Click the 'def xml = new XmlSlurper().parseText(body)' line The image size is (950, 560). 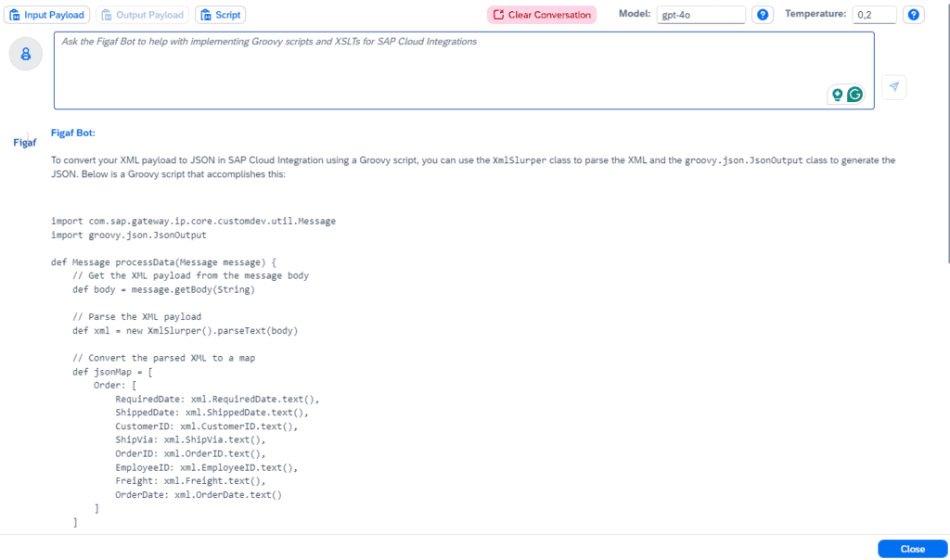coord(186,331)
